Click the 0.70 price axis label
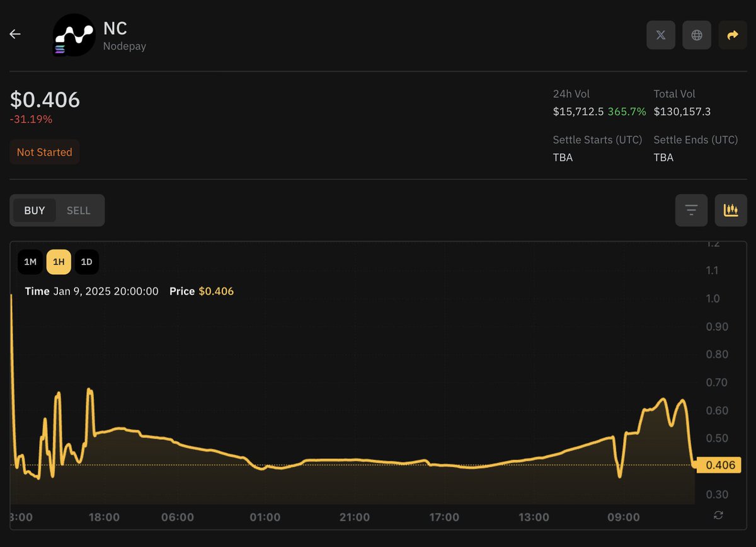 (x=717, y=383)
